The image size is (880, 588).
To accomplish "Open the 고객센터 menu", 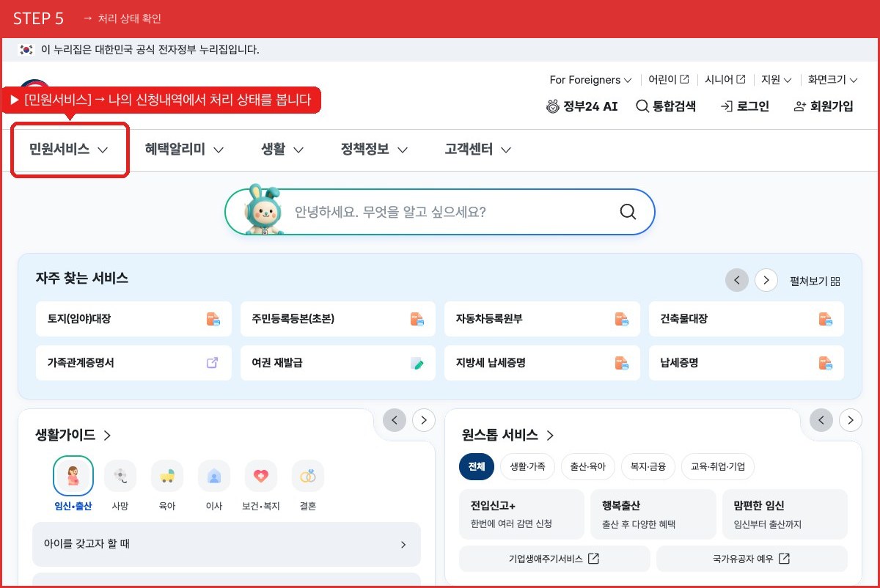I will tap(477, 150).
